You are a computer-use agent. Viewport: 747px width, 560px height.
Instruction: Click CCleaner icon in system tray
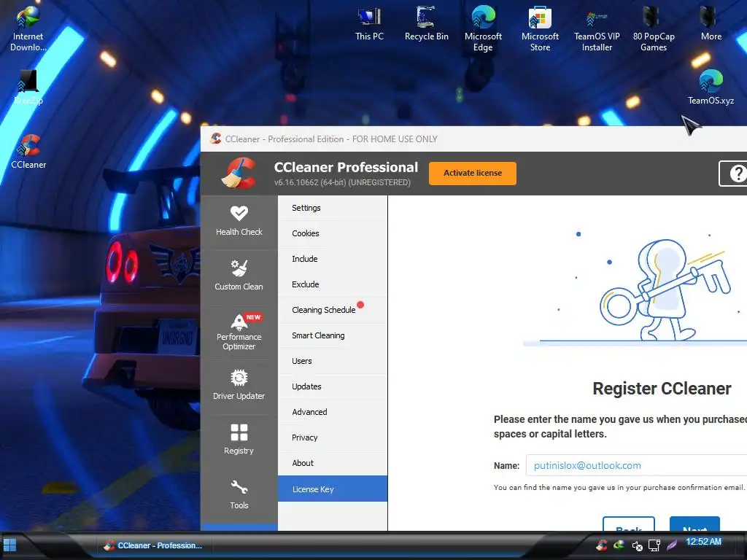click(602, 544)
